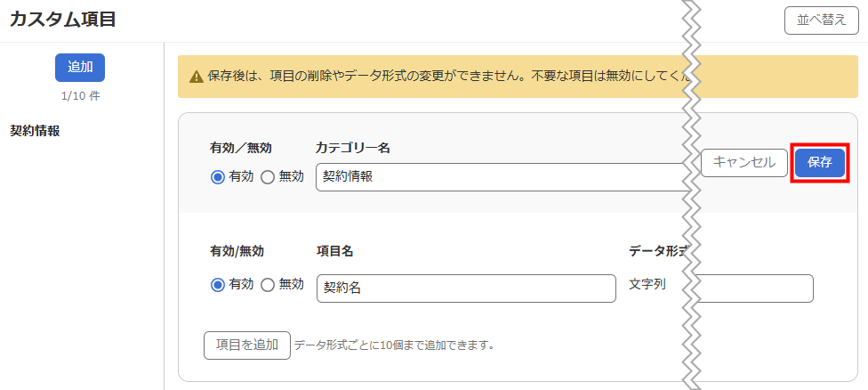The height and width of the screenshot is (390, 868).
Task: Select 無効 radio for the category
Action: pos(268,177)
